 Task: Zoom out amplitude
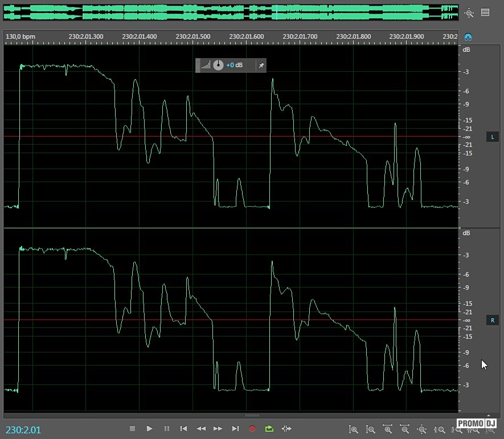click(x=371, y=430)
